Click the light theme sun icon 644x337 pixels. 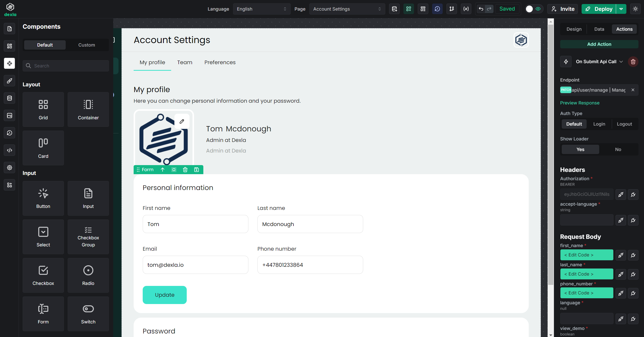tap(635, 9)
